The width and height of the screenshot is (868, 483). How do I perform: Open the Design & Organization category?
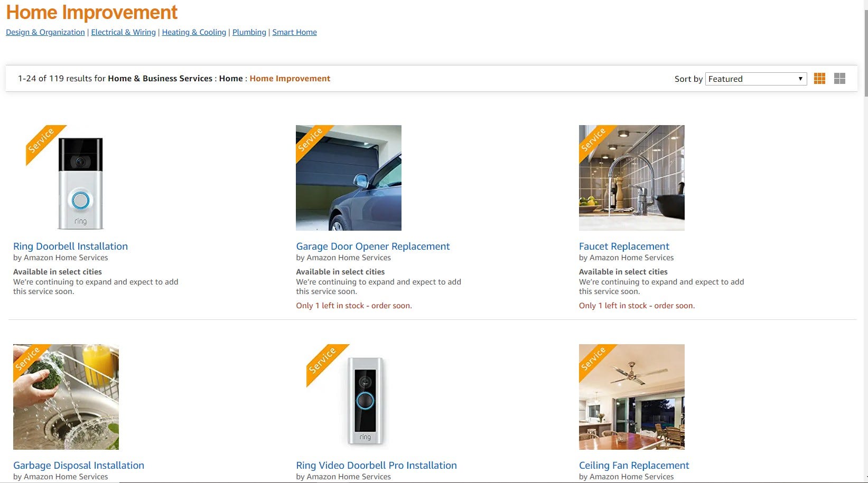pyautogui.click(x=45, y=32)
